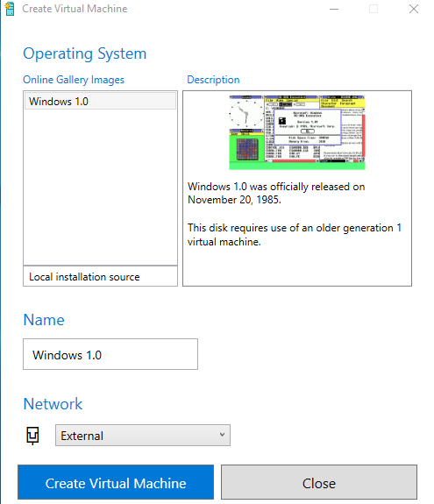
Task: Close the window with the X button
Action: pyautogui.click(x=414, y=9)
